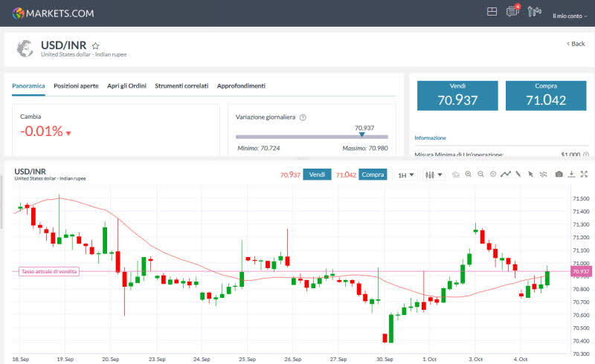Screen dimensions: 595x364
Task: Click the large Vendi 70.937 button
Action: 457,96
